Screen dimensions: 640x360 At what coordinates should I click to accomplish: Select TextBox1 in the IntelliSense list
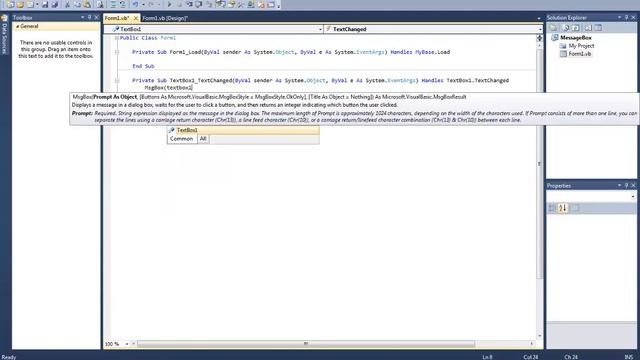pos(243,130)
